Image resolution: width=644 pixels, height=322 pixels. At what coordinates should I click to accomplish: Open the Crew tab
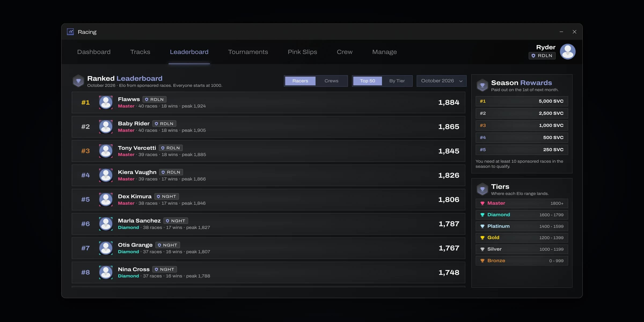(x=345, y=52)
